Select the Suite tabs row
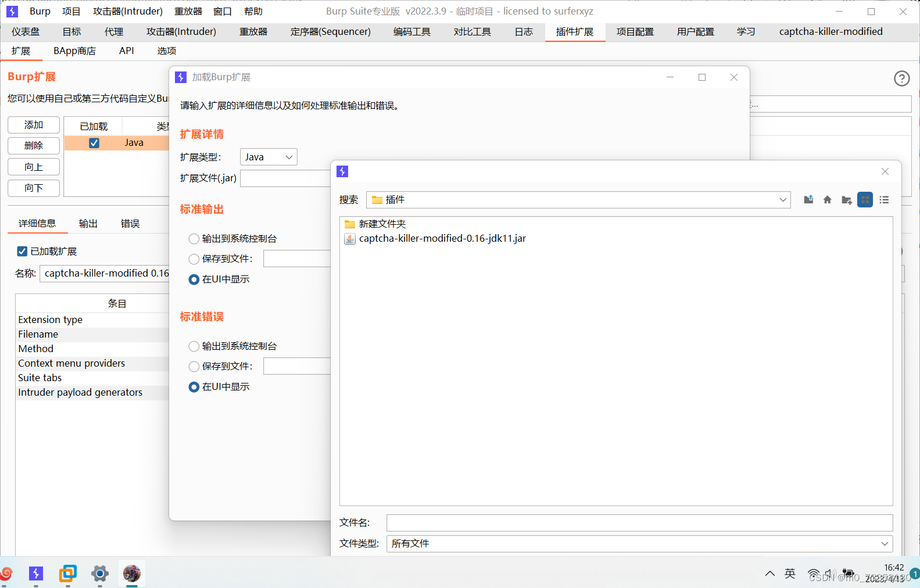 click(x=93, y=378)
